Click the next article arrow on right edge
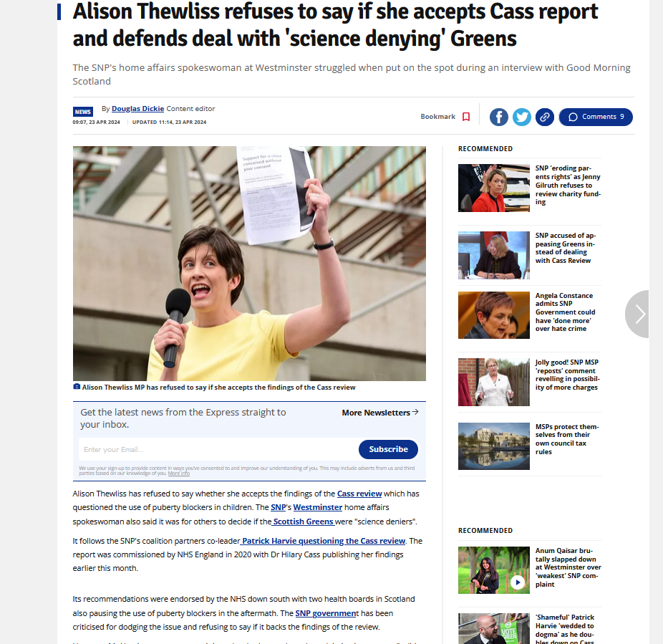This screenshot has width=663, height=644. (x=638, y=314)
